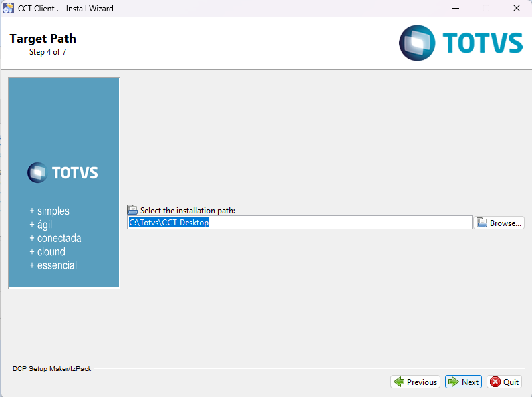Click the folder icon beside installation path label
The width and height of the screenshot is (532, 397).
(x=132, y=210)
